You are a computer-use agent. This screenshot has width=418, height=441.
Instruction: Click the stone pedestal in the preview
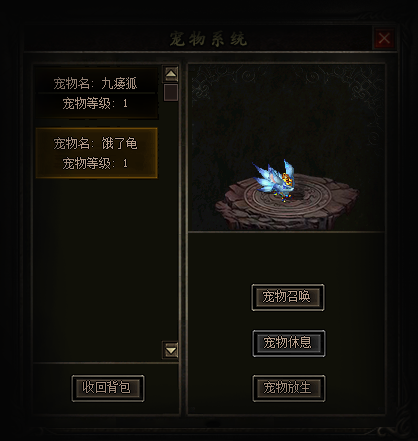click(287, 203)
